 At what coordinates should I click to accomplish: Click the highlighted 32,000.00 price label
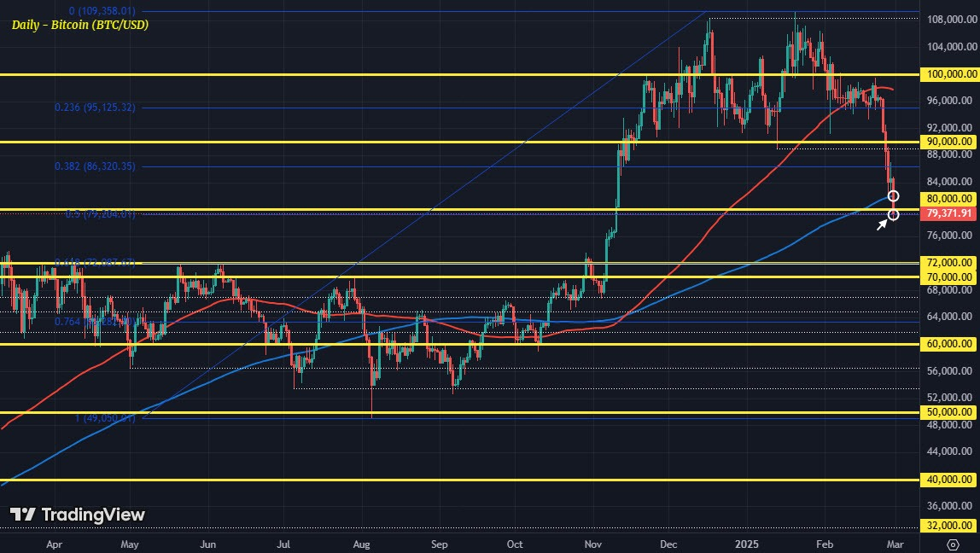coord(948,526)
